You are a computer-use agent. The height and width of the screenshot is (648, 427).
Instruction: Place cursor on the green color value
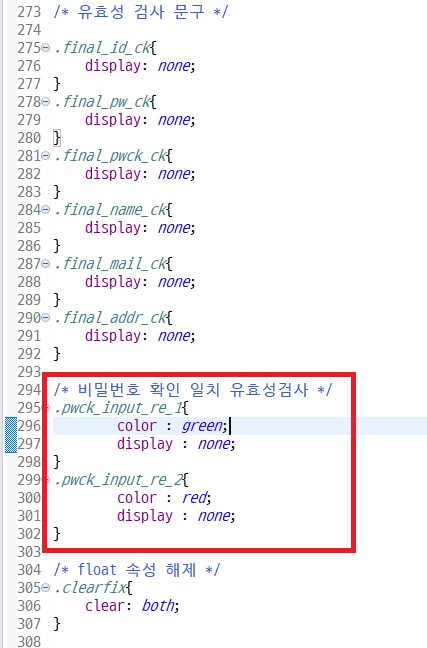point(202,426)
